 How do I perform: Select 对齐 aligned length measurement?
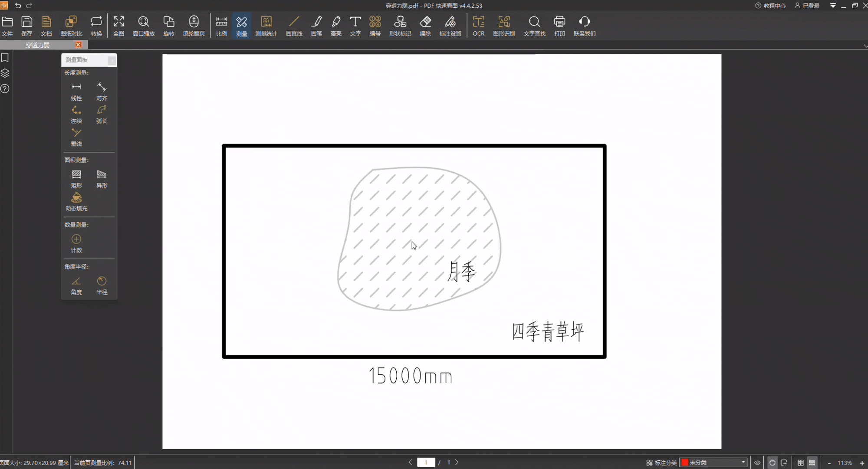(102, 92)
